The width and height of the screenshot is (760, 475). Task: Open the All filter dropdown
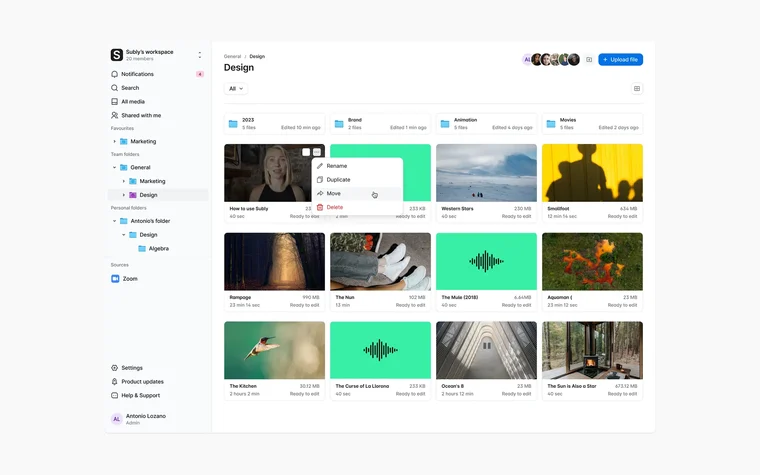point(236,89)
